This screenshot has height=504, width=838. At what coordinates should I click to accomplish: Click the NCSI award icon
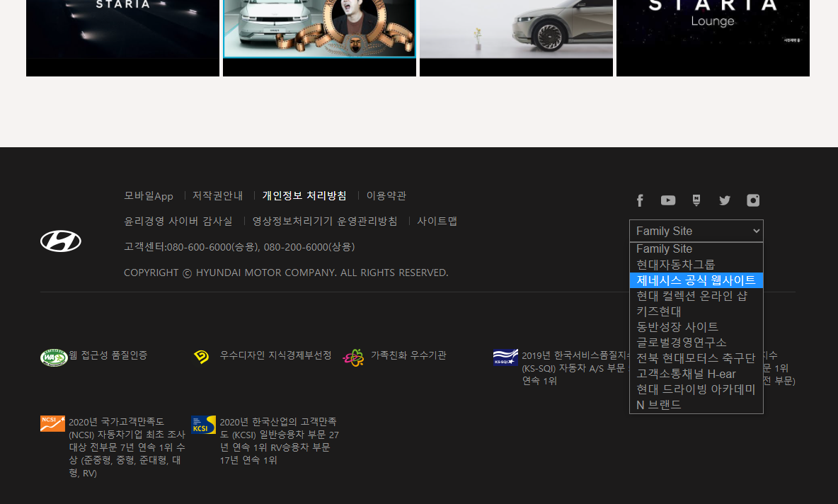[x=52, y=424]
